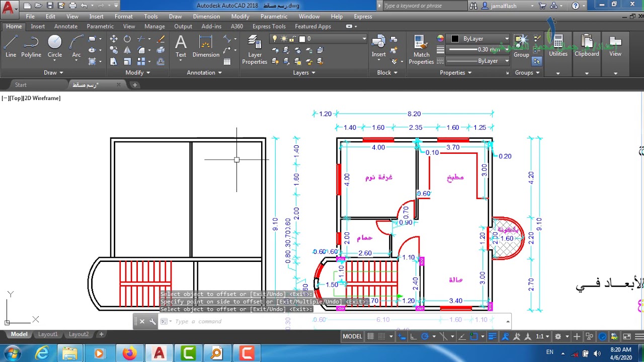Click the [2D Wireframe] visual style label

point(42,98)
